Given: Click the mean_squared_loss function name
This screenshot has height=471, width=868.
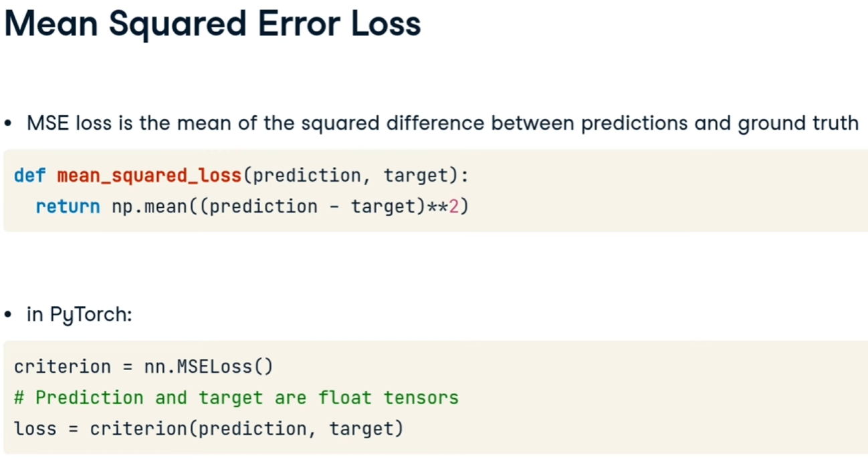Looking at the screenshot, I should pyautogui.click(x=148, y=176).
